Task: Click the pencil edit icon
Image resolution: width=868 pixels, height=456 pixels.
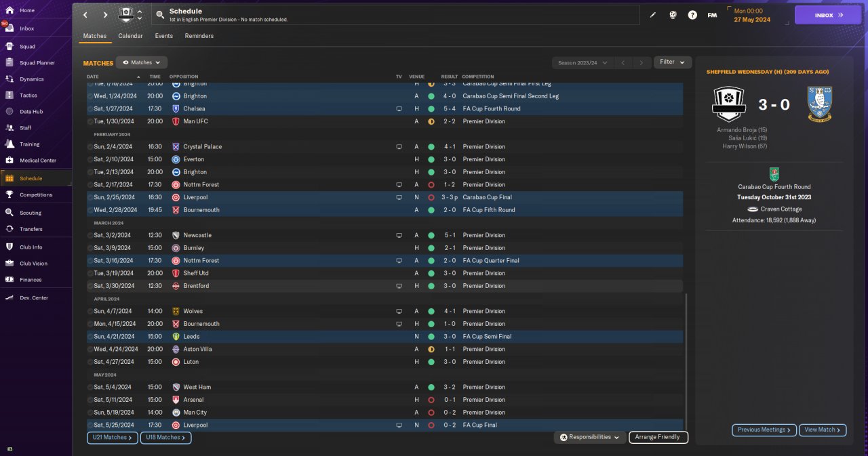Action: pos(653,15)
